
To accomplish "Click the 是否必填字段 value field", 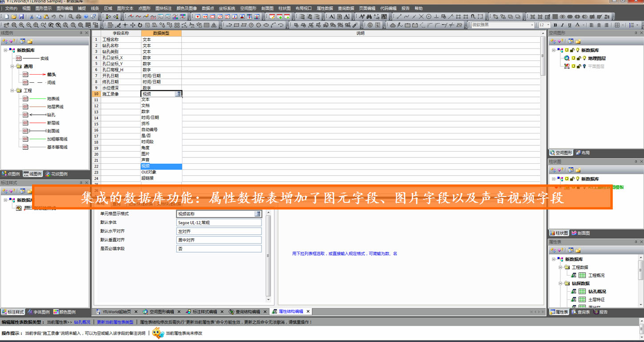I will 219,249.
